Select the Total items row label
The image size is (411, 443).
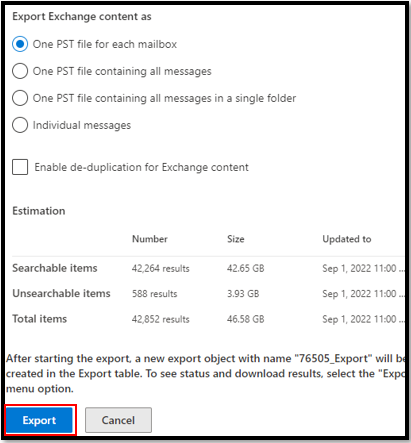click(40, 319)
